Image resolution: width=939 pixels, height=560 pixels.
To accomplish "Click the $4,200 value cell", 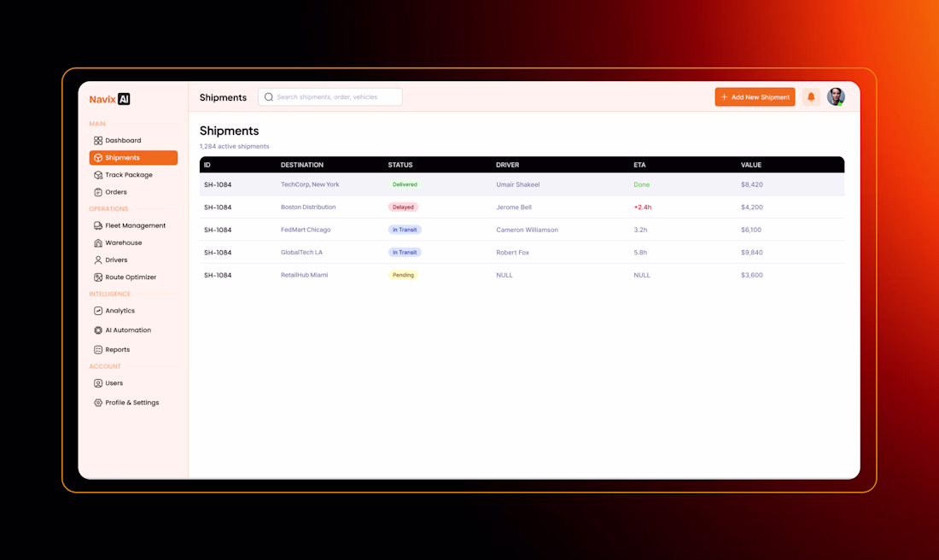I will tap(751, 207).
